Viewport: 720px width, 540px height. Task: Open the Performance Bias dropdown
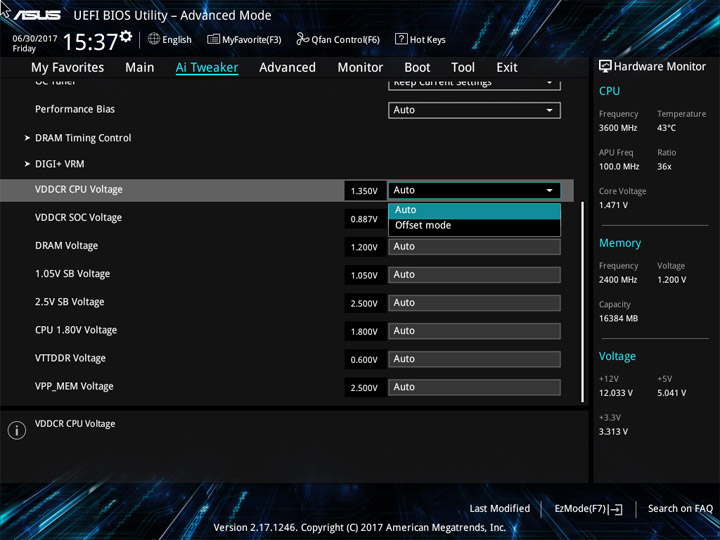point(474,110)
